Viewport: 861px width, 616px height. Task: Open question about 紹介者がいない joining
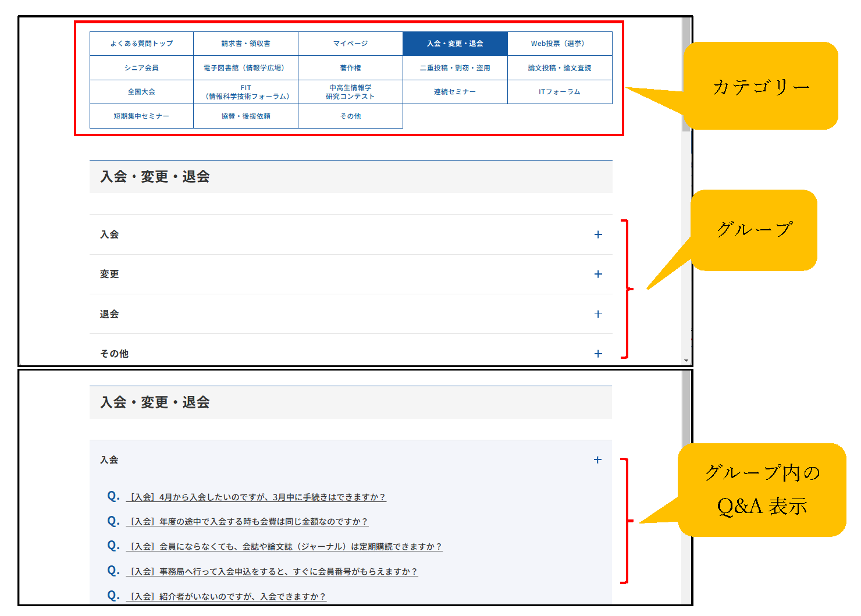click(227, 597)
